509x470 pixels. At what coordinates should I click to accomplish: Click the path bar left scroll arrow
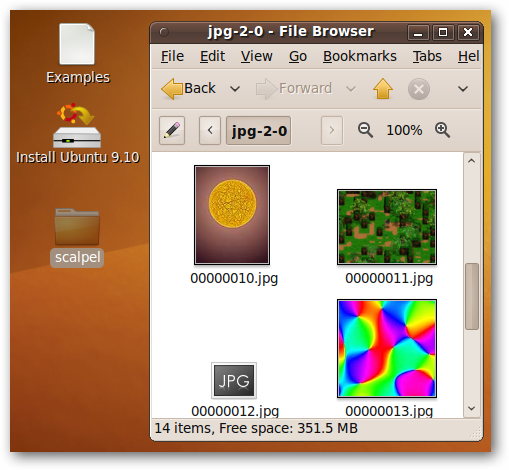[x=210, y=130]
